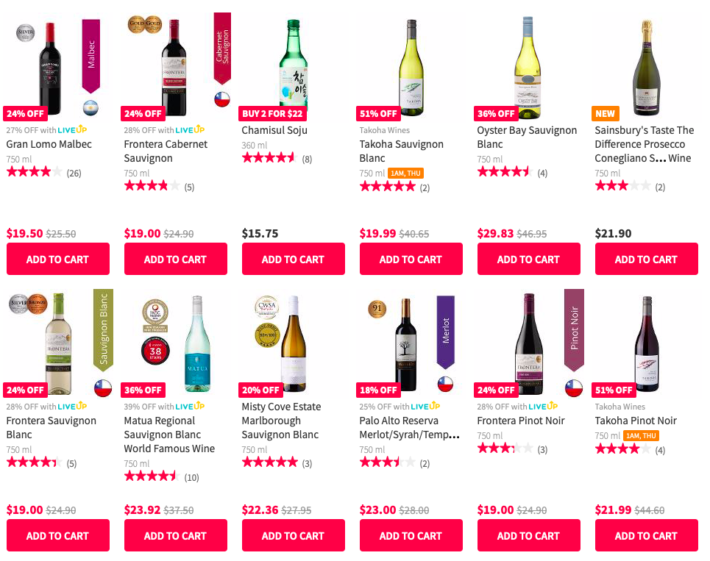The height and width of the screenshot is (561, 710).
Task: Add Oyster Bay Sauvignon Blanc to cart
Action: tap(528, 259)
